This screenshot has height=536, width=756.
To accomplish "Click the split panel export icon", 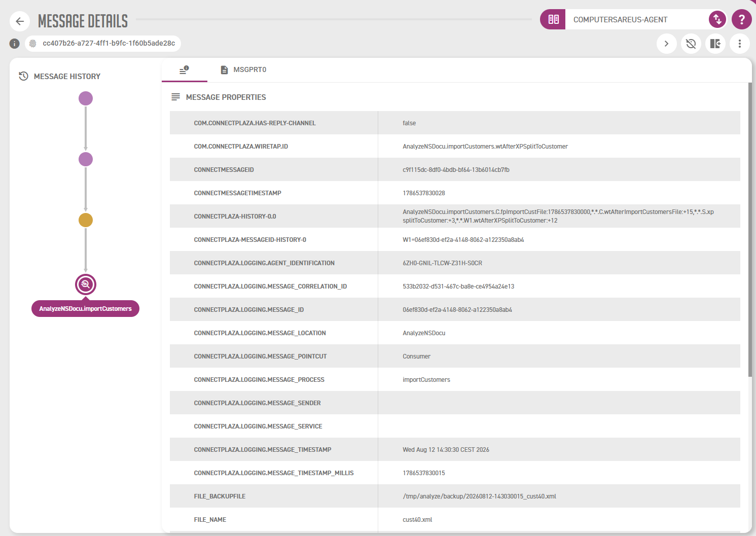I will point(715,44).
